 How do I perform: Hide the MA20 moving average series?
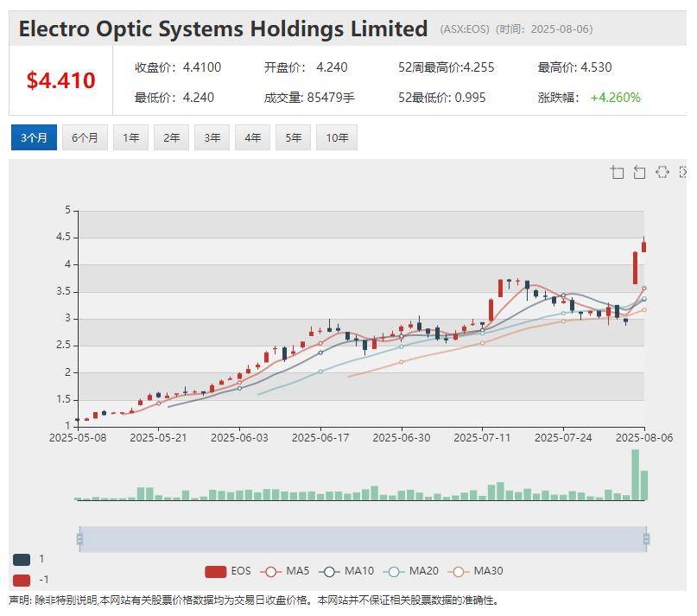[411, 571]
